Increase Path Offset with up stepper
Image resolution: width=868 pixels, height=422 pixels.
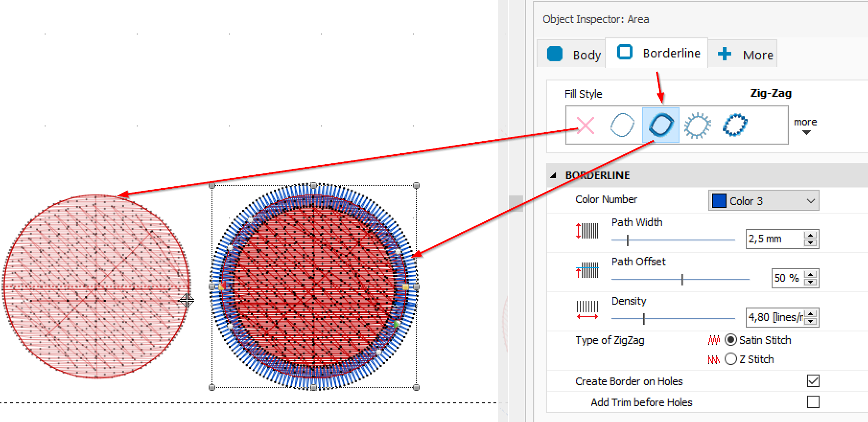pos(810,274)
